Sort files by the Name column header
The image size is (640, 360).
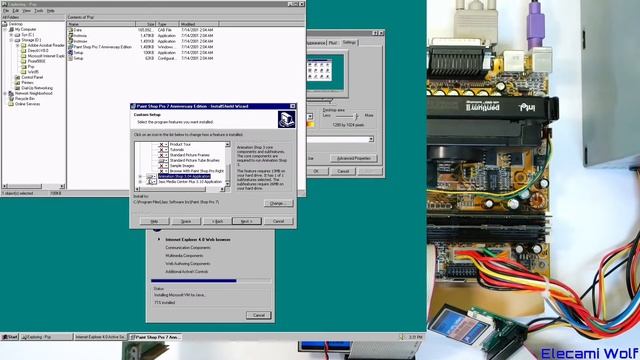click(x=101, y=24)
